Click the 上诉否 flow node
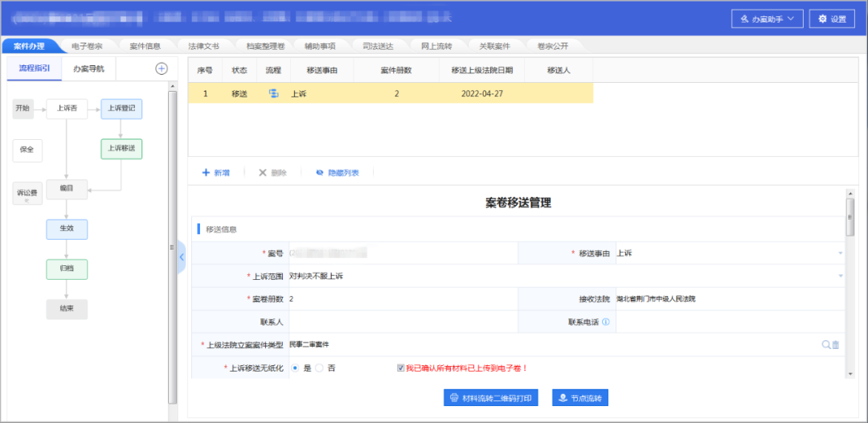This screenshot has width=868, height=423. [67, 109]
